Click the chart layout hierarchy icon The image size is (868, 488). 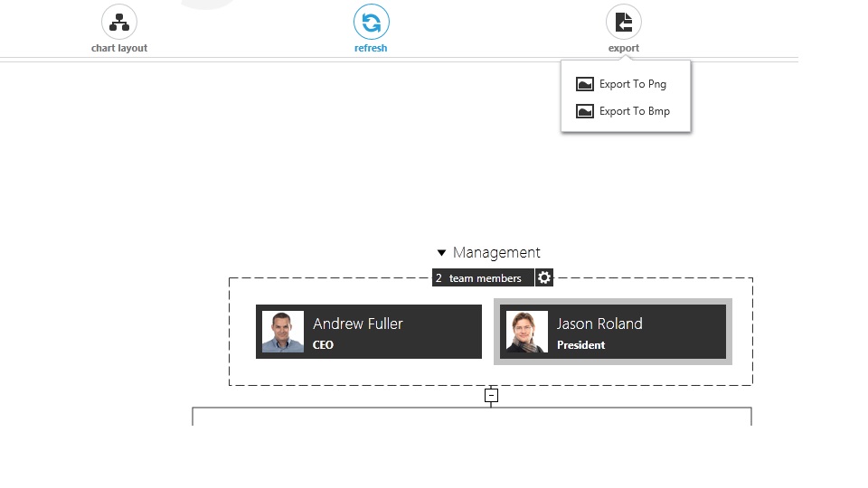tap(119, 22)
